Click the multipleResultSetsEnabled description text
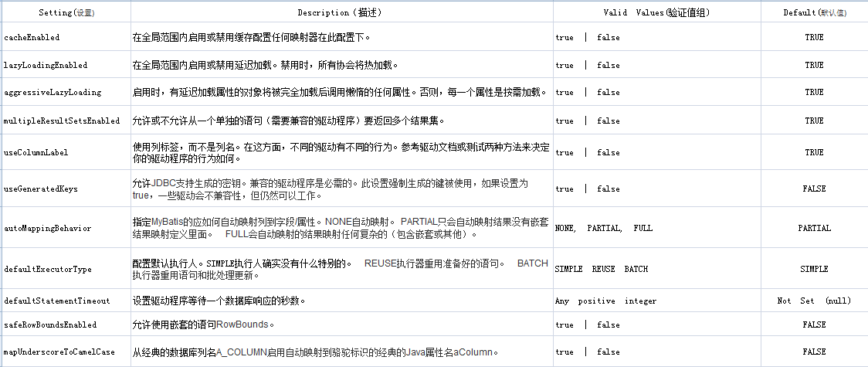Viewport: 868px width, 367px height. [288, 121]
